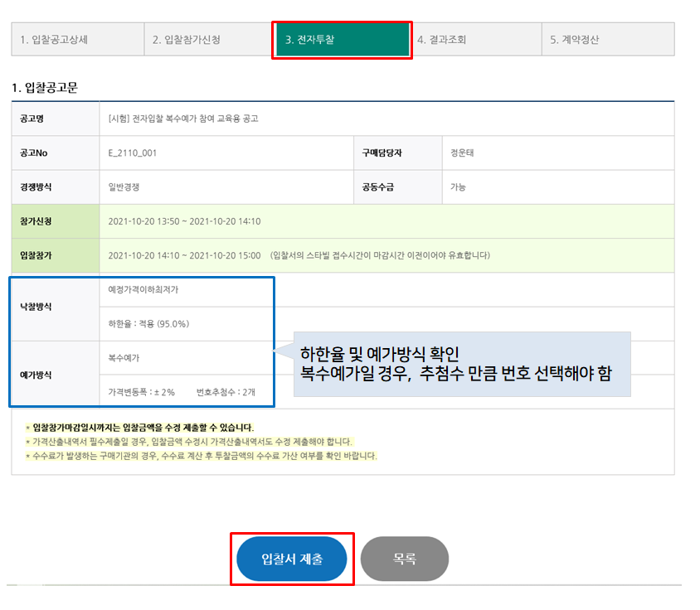700x610 pixels.
Task: Click the 복수예가 예가방식 value
Action: click(124, 358)
